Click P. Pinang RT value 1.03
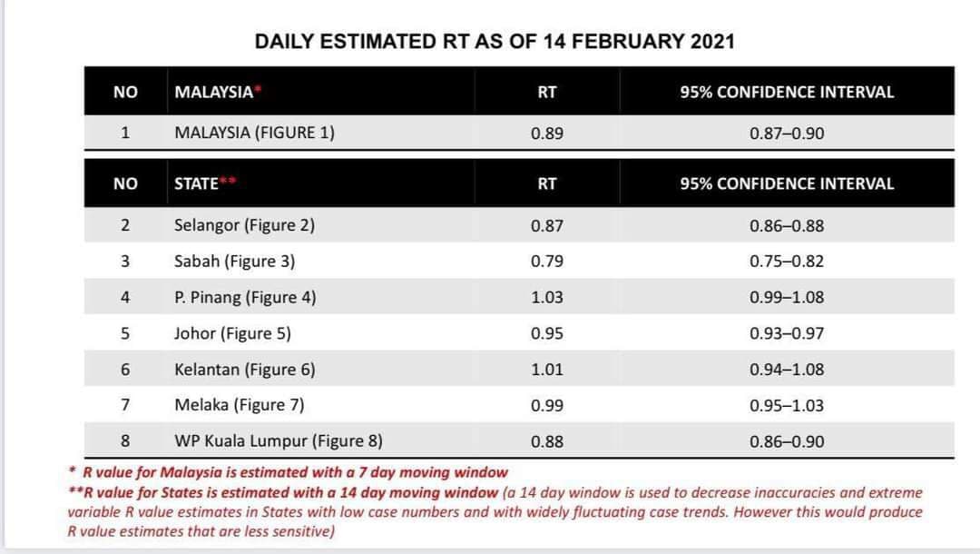 coord(547,297)
